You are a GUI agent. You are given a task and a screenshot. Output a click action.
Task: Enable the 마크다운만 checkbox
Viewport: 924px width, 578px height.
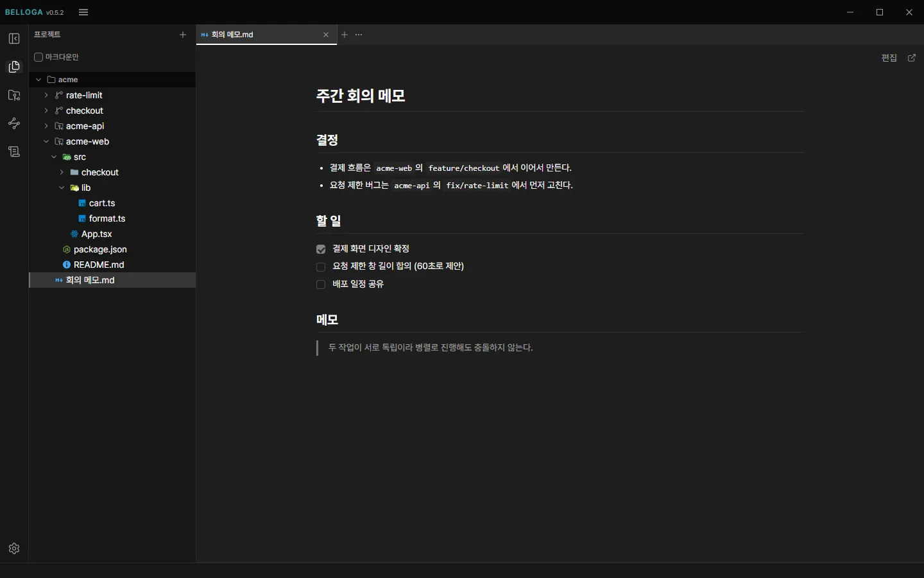[38, 57]
